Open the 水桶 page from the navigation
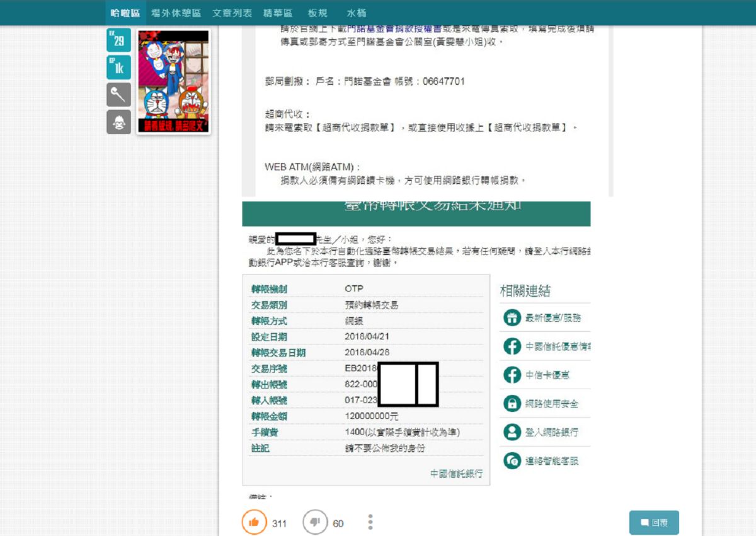Image resolution: width=756 pixels, height=536 pixels. [353, 13]
